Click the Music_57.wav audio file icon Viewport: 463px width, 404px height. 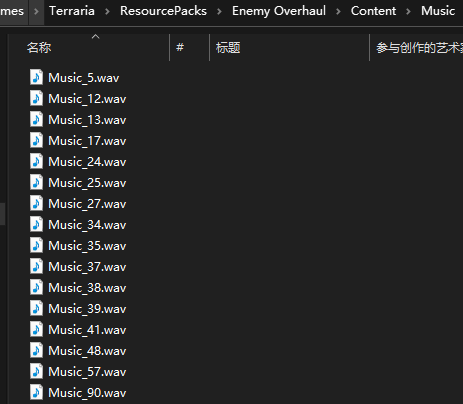(x=36, y=372)
